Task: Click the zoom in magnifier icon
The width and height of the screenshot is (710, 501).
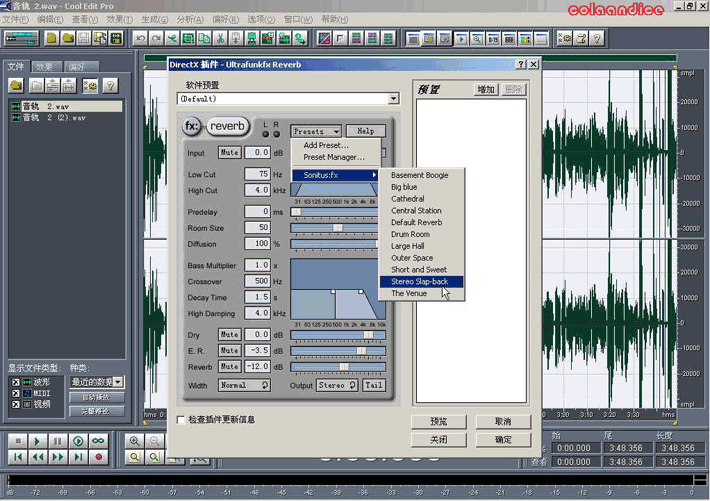Action: coord(136,441)
